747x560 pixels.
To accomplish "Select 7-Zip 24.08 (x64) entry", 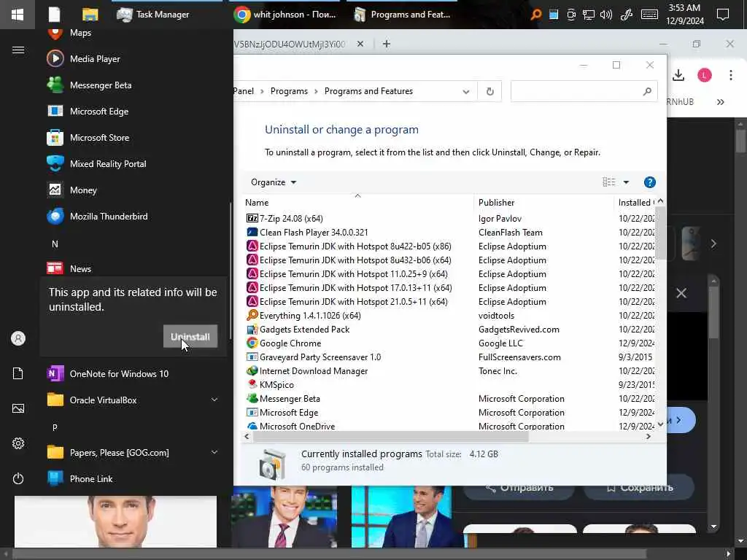I will click(291, 219).
